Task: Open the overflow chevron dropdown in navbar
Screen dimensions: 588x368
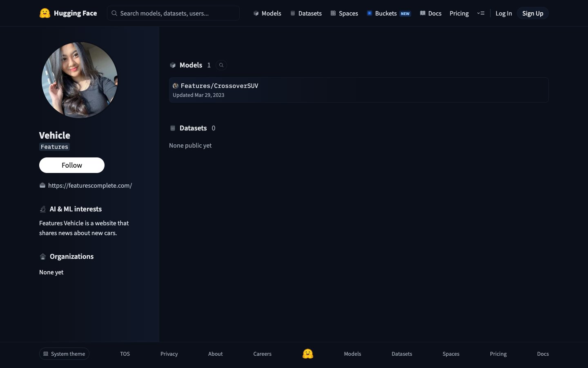Action: click(481, 13)
